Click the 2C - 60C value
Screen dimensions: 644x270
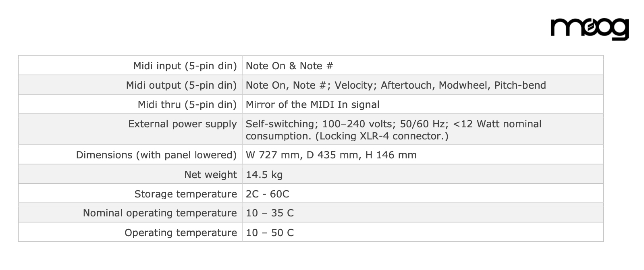(x=268, y=194)
